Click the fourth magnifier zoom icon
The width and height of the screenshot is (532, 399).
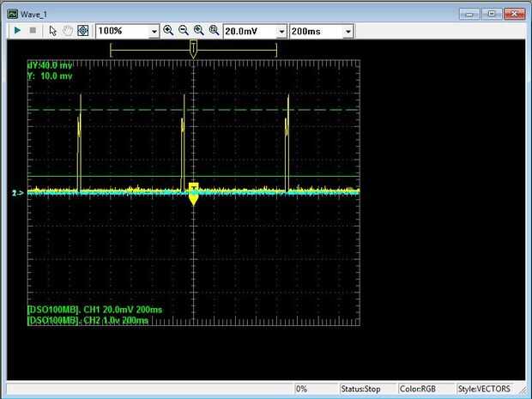(214, 30)
